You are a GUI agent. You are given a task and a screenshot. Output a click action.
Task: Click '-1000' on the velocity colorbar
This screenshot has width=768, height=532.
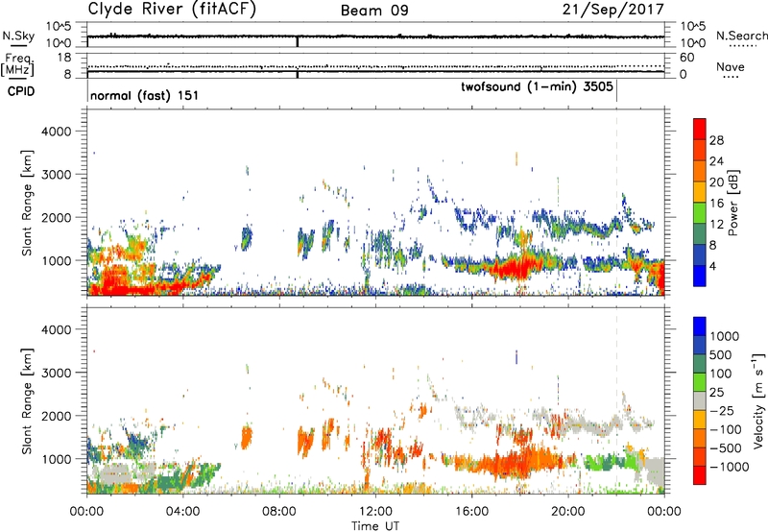click(730, 467)
